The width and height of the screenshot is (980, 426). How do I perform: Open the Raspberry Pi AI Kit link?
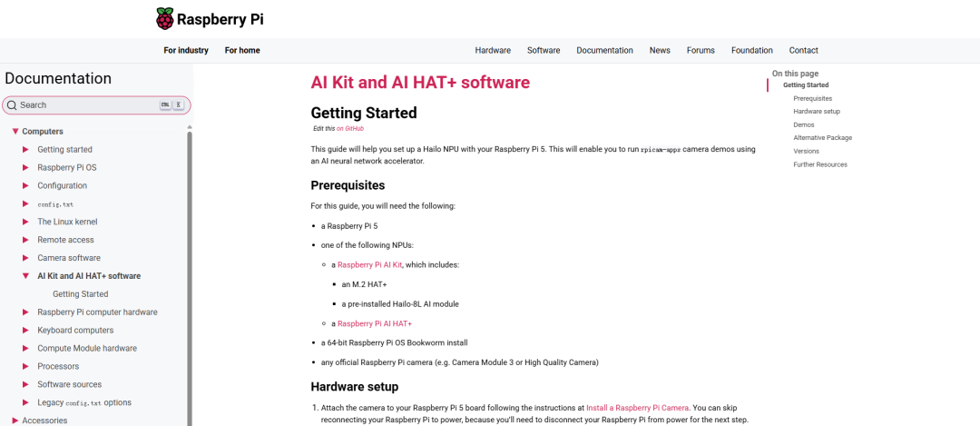click(369, 265)
